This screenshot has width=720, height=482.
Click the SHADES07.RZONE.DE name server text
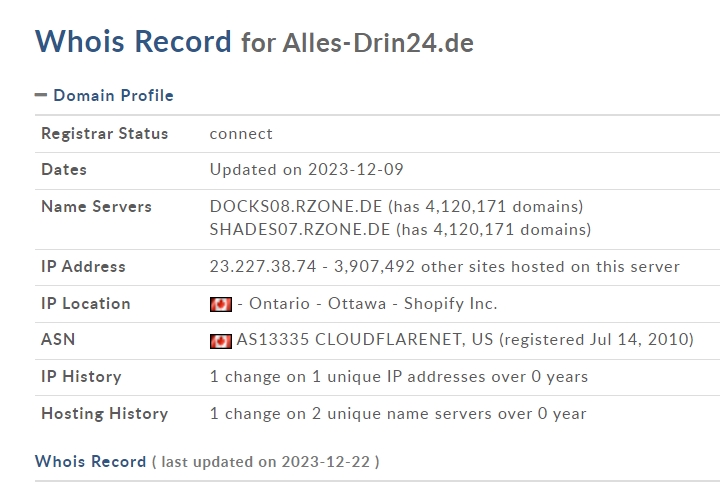[300, 230]
